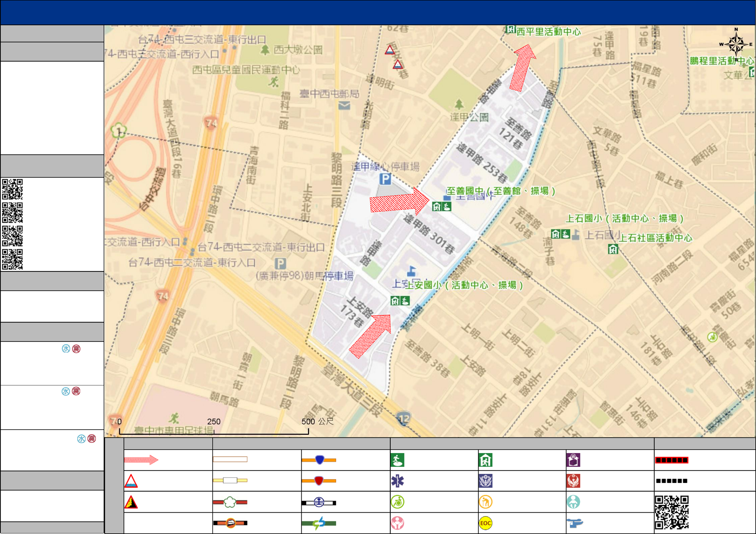The image size is (756, 534).
Task: Click the 臺中西屯郵局 label
Action: pyautogui.click(x=329, y=94)
